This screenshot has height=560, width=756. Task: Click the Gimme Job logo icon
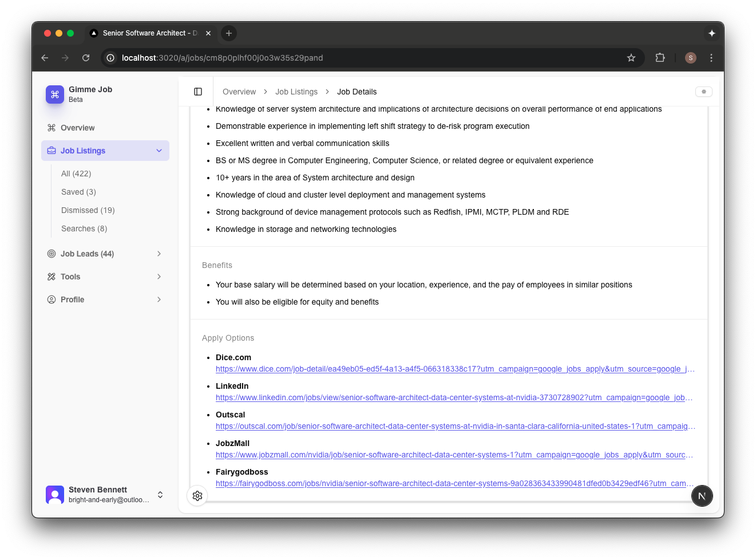55,94
